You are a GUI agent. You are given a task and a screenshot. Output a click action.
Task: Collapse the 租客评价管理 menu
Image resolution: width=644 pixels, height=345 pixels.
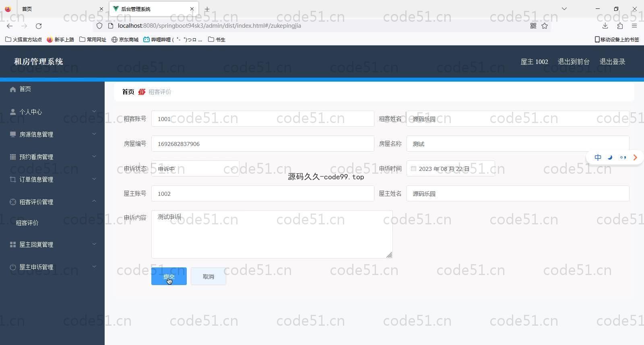(94, 201)
